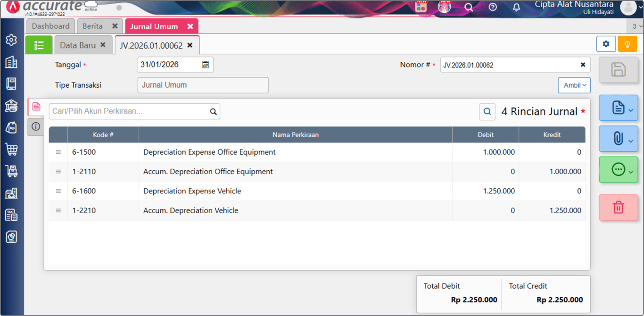
Task: Open the general ledger book icon in sidebar
Action: 11,84
